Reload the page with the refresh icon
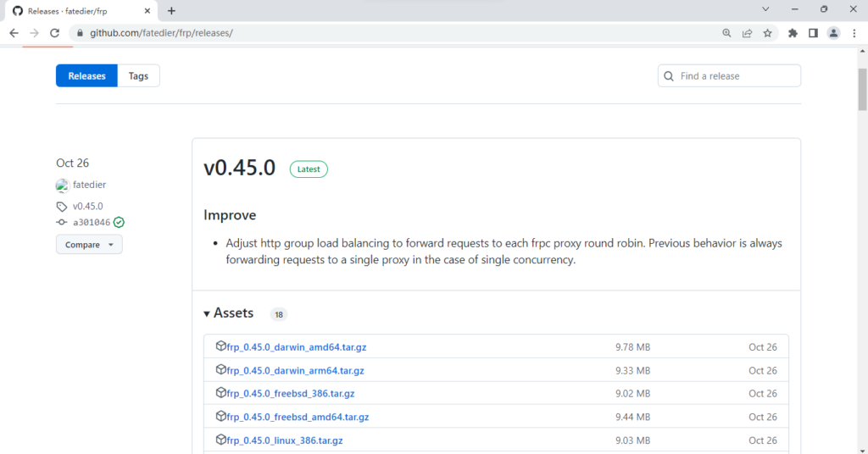This screenshot has width=868, height=454. (55, 33)
